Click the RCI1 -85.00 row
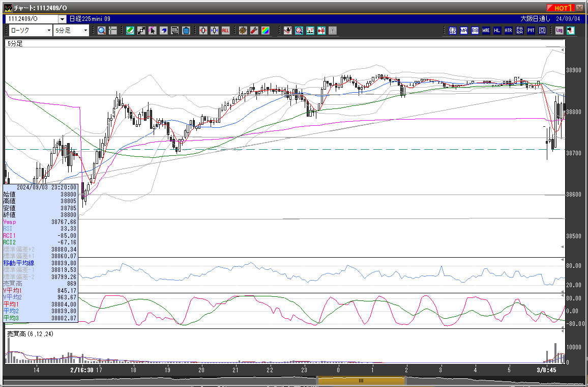The height and width of the screenshot is (387, 588). pyautogui.click(x=40, y=236)
